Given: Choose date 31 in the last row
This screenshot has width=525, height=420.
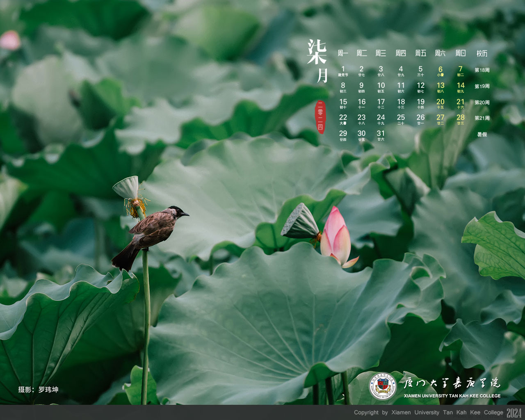Looking at the screenshot, I should coord(381,135).
